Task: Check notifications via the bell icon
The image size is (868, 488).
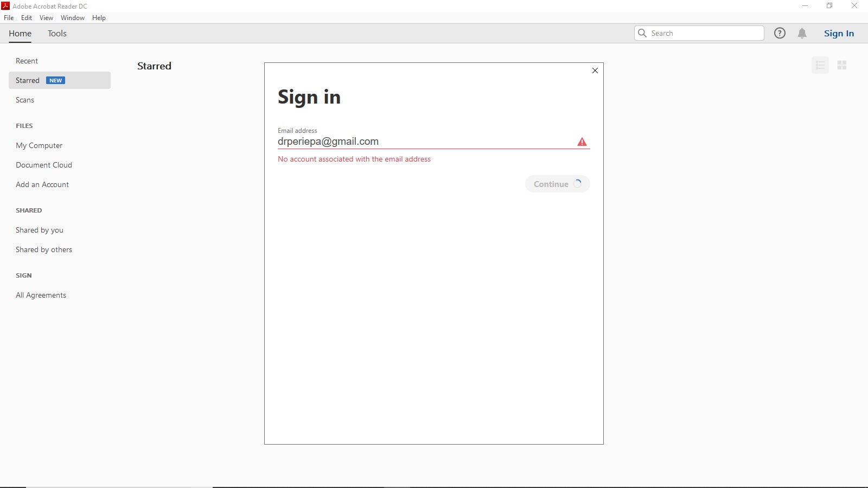Action: pyautogui.click(x=802, y=33)
